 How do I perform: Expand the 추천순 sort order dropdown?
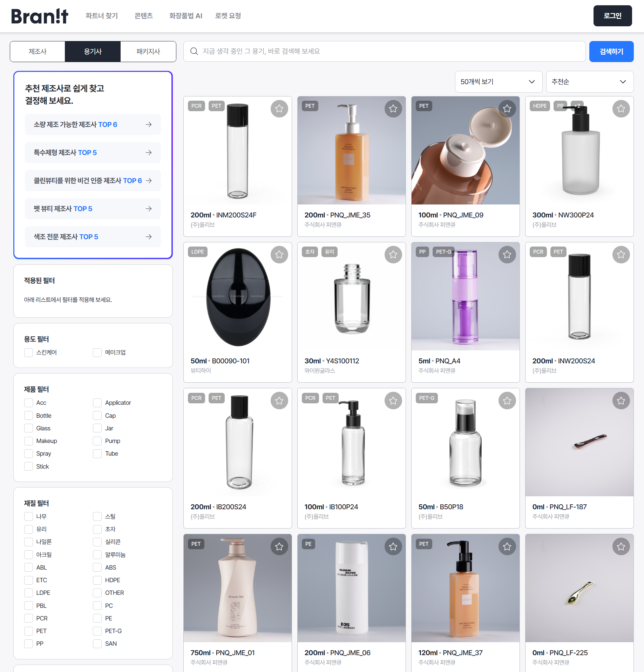pos(589,82)
